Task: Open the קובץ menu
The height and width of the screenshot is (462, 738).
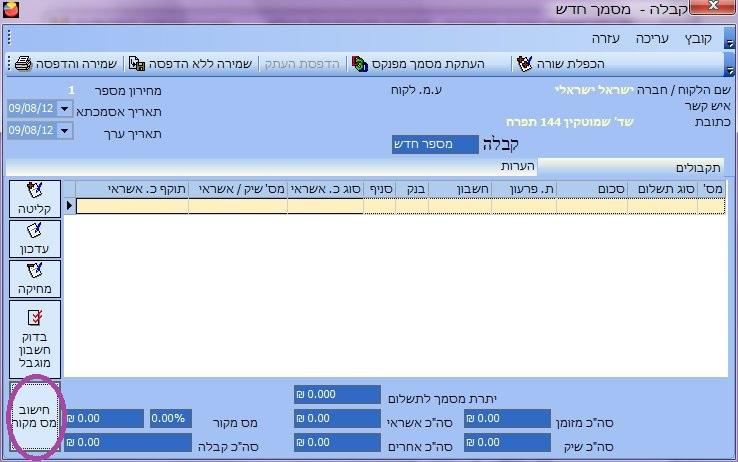Action: pos(698,39)
